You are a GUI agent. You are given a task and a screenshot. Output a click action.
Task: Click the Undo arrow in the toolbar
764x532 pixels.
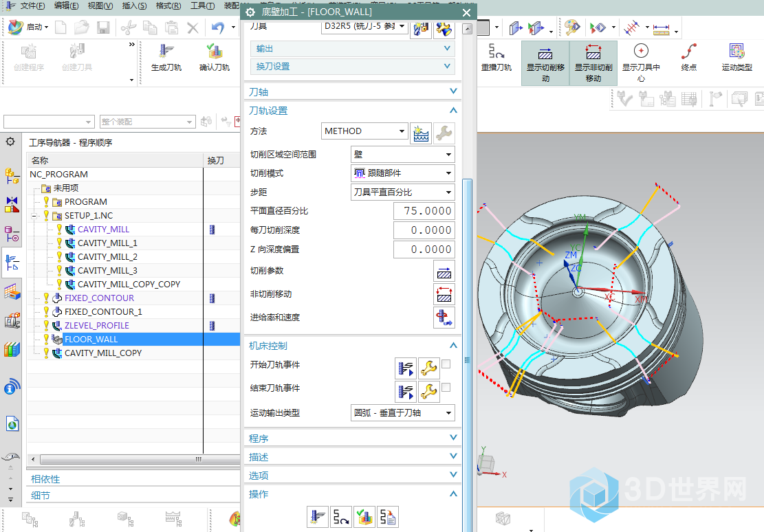tap(218, 27)
